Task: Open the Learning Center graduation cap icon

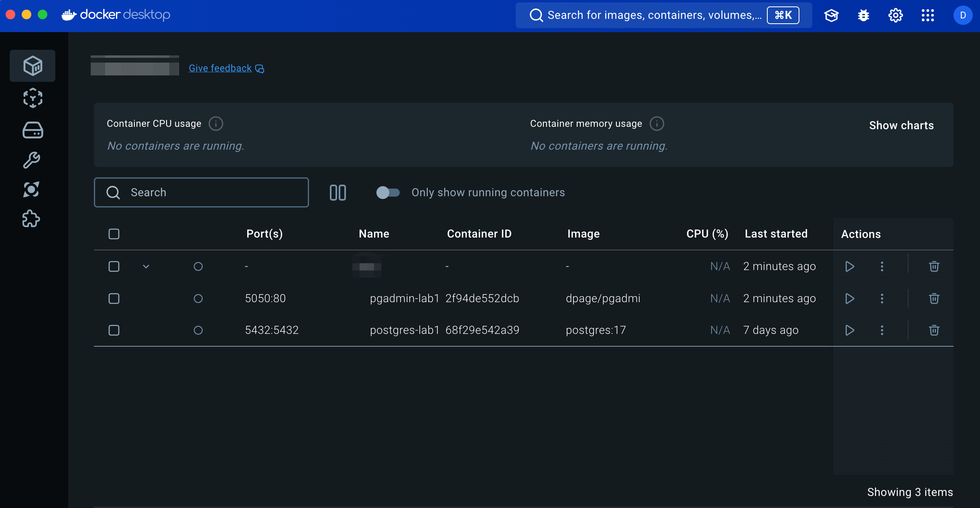Action: point(831,15)
